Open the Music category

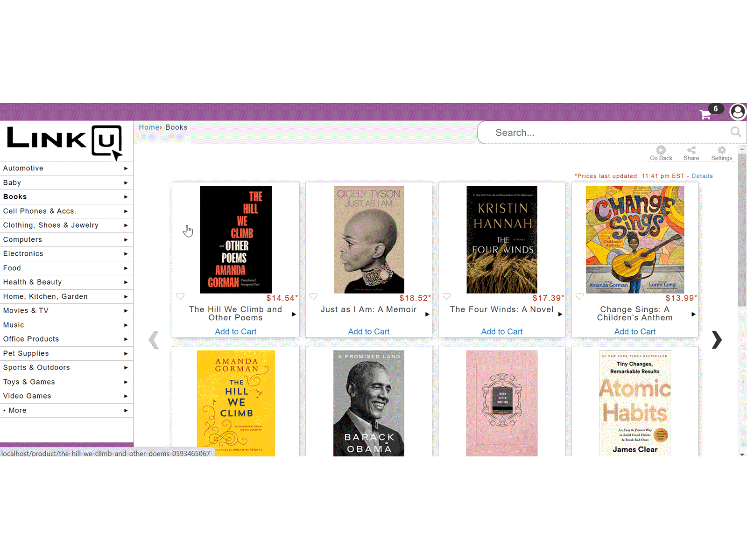click(x=66, y=325)
